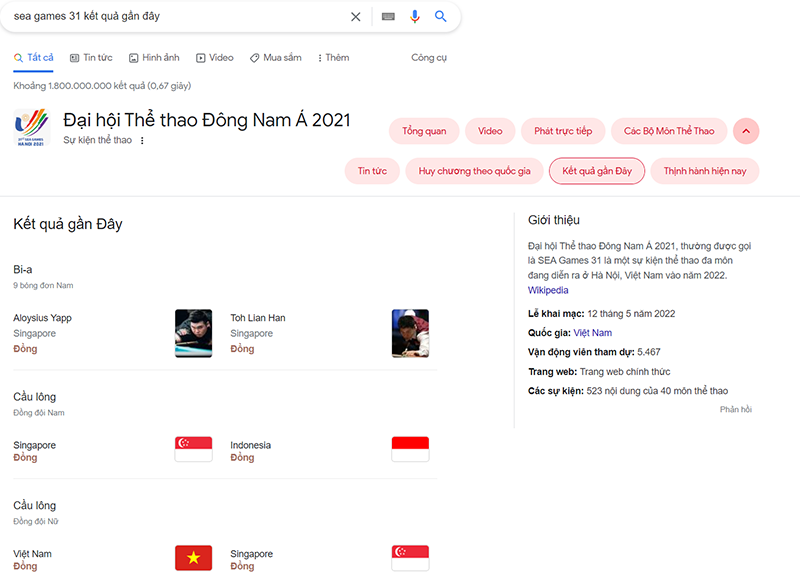Screen dimensions: 800x587
Task: Open options via the three-dot icon
Action: tap(142, 142)
